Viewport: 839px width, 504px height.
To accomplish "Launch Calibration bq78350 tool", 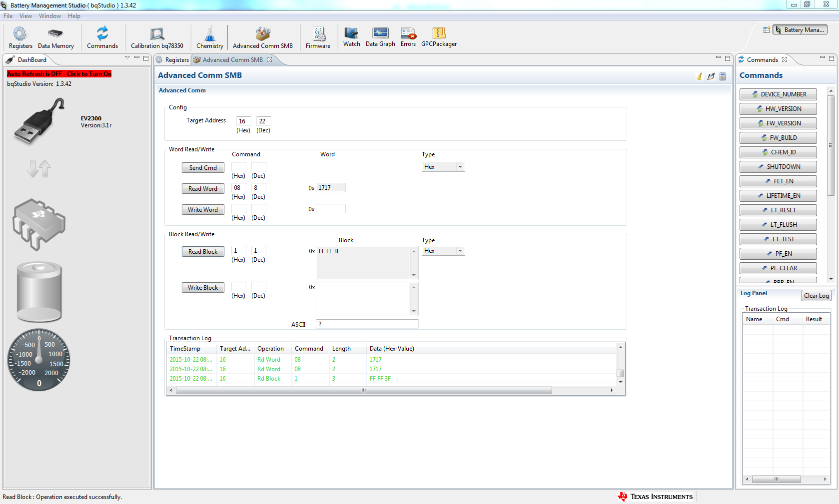I will (x=157, y=38).
